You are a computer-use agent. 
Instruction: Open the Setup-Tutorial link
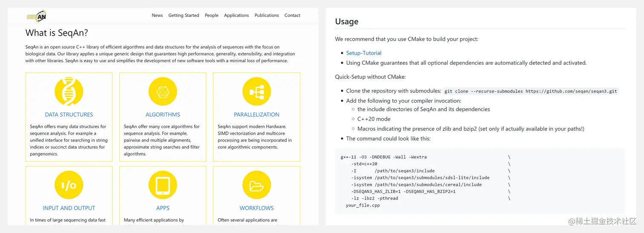pyautogui.click(x=364, y=53)
